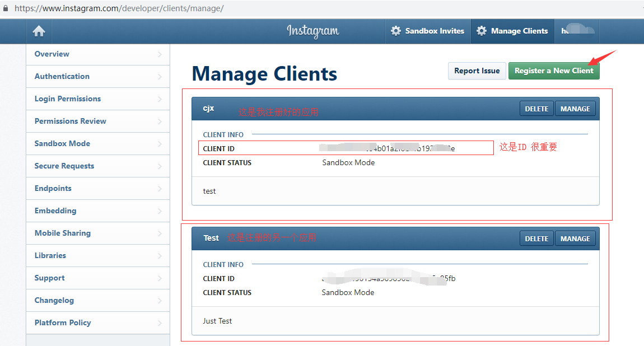This screenshot has height=346, width=644.
Task: Click chevron next to Changelog
Action: click(x=160, y=301)
